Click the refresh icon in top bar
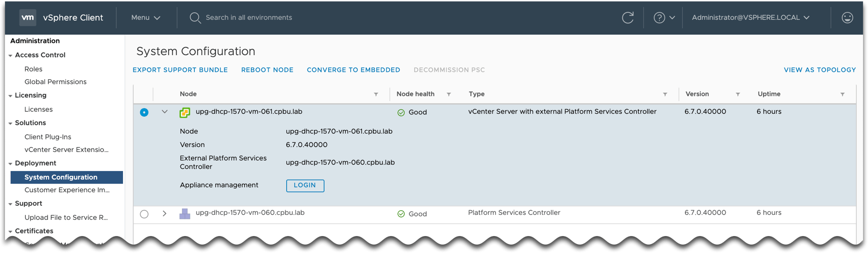The height and width of the screenshot is (270, 868). [627, 18]
